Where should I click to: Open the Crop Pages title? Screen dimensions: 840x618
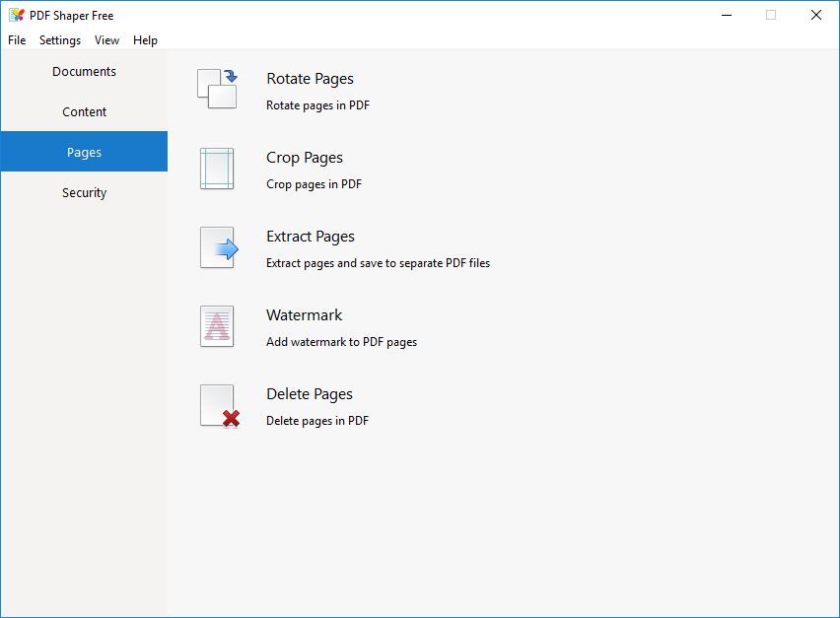[305, 158]
